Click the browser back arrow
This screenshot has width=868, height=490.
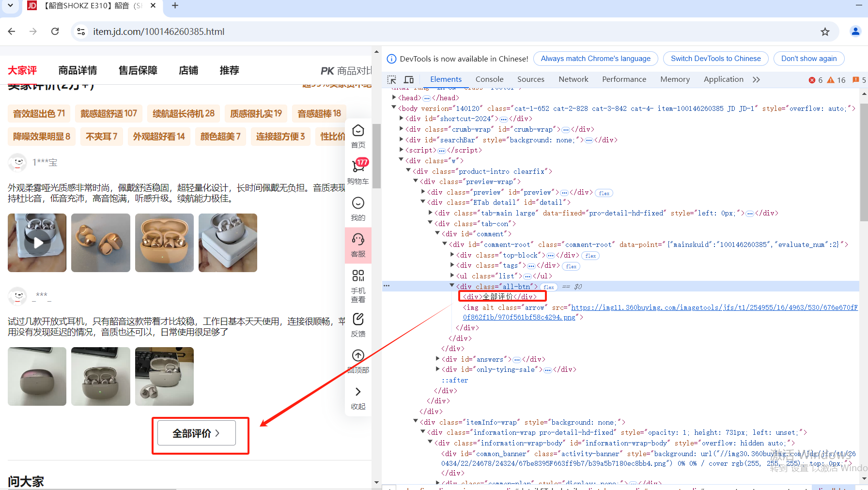(x=12, y=31)
